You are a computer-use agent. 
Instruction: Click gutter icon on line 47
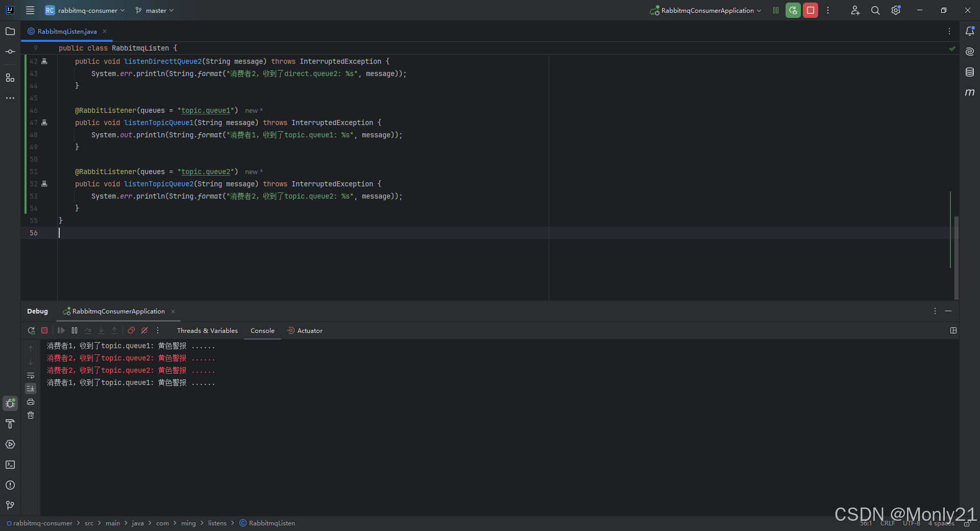(x=44, y=123)
